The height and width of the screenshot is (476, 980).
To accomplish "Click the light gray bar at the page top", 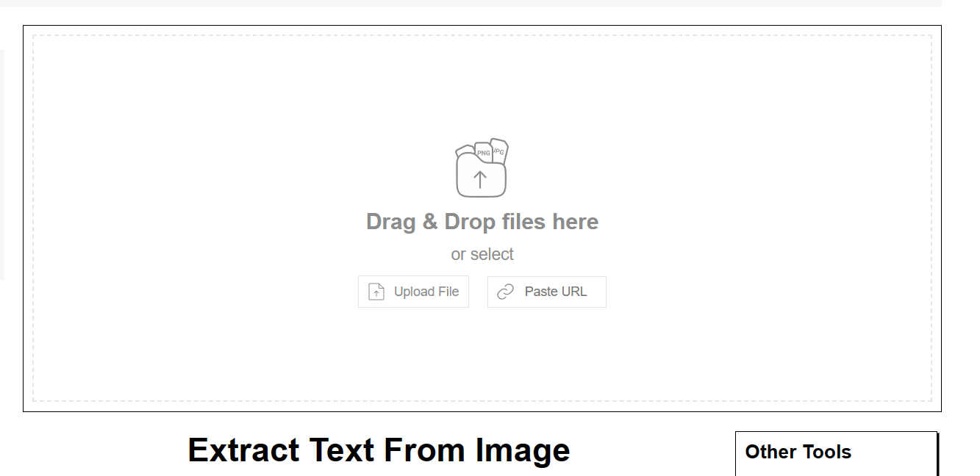I will pyautogui.click(x=471, y=3).
